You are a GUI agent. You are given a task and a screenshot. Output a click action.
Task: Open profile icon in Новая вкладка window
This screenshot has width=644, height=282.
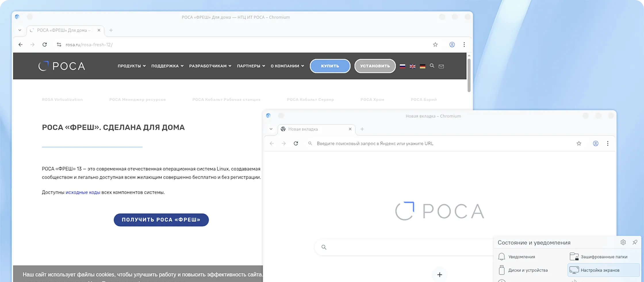coord(596,143)
